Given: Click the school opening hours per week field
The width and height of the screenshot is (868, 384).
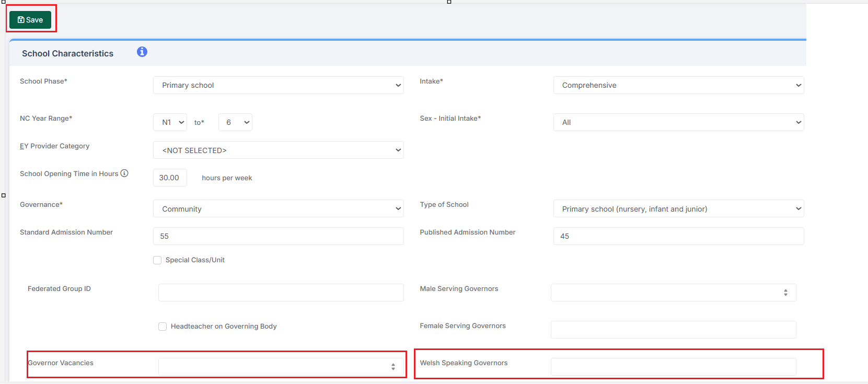Looking at the screenshot, I should coord(170,178).
